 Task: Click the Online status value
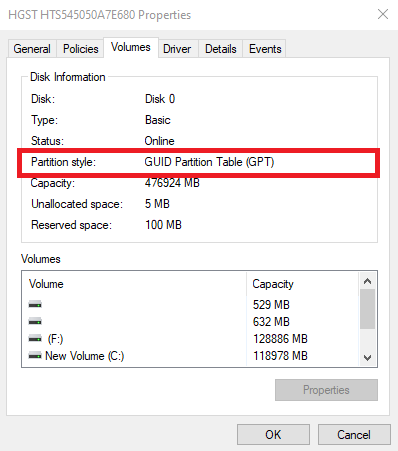click(159, 141)
